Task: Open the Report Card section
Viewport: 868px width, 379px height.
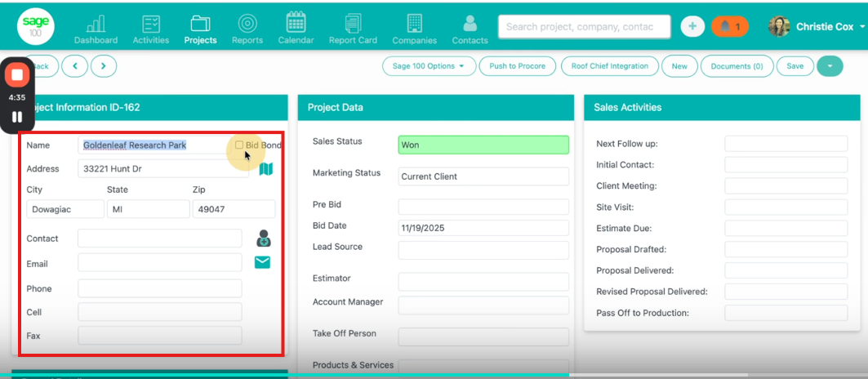Action: click(353, 30)
